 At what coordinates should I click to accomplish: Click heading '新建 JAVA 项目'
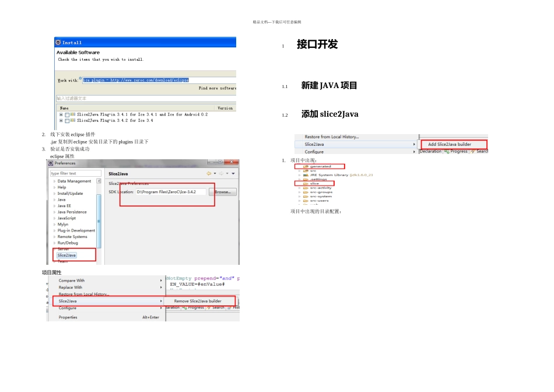click(329, 86)
